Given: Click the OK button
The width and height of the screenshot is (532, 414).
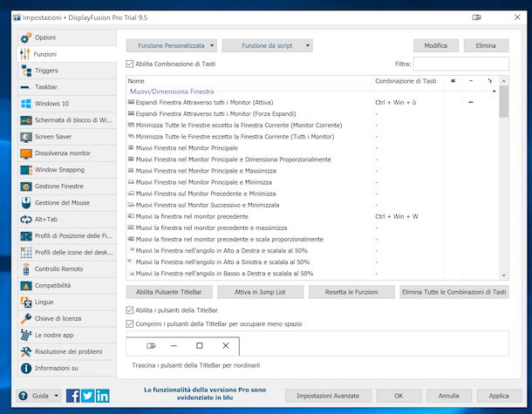Looking at the screenshot, I should pyautogui.click(x=399, y=396).
